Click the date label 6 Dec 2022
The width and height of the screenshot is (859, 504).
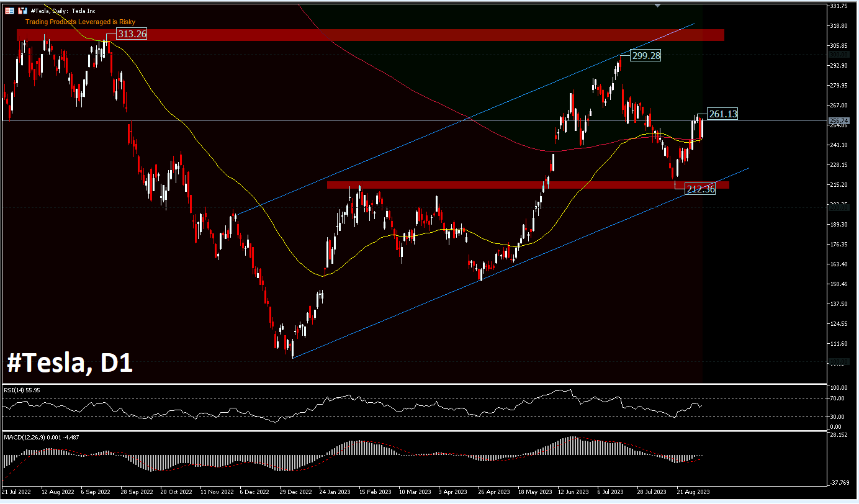(254, 492)
